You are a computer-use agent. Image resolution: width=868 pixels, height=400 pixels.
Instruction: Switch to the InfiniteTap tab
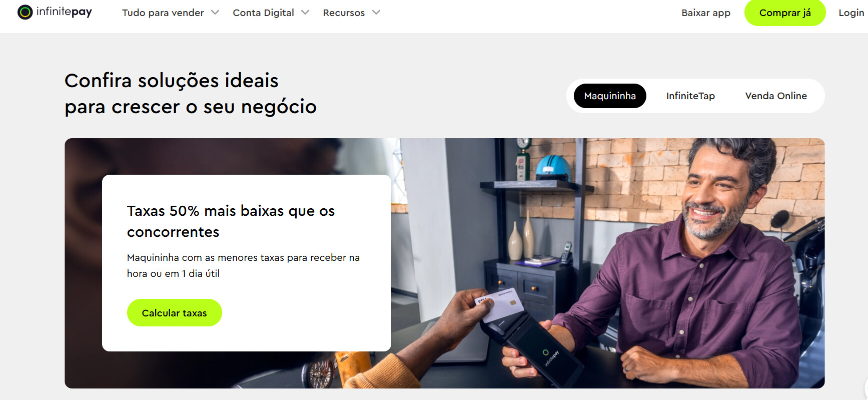point(690,96)
